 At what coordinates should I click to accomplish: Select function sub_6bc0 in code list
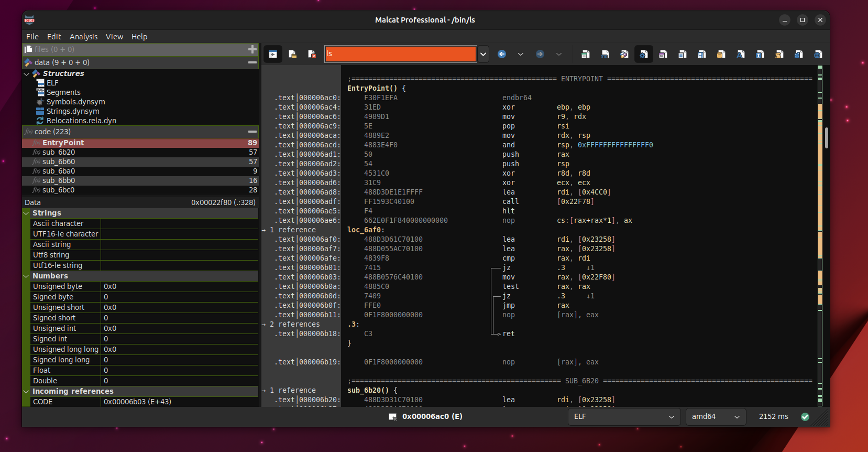click(x=140, y=190)
